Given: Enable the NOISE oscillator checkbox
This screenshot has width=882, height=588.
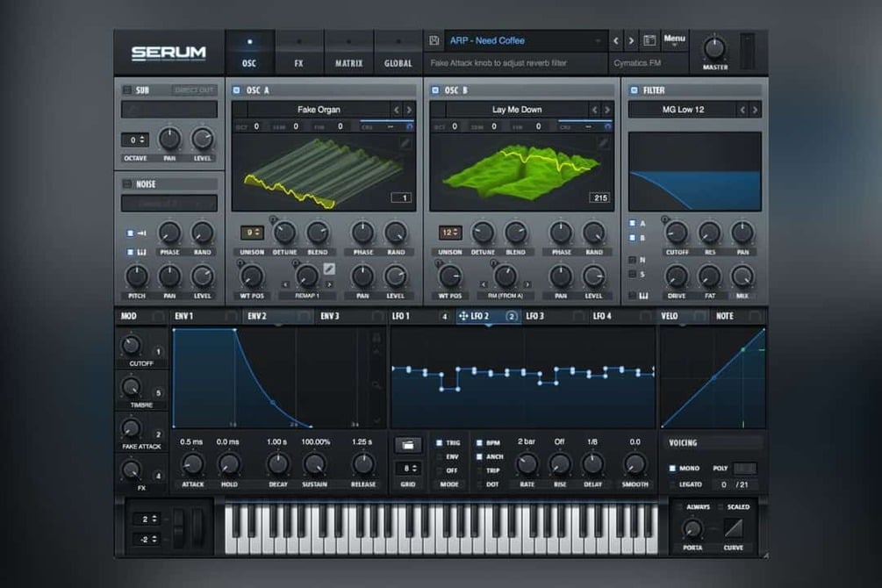Looking at the screenshot, I should pyautogui.click(x=127, y=184).
